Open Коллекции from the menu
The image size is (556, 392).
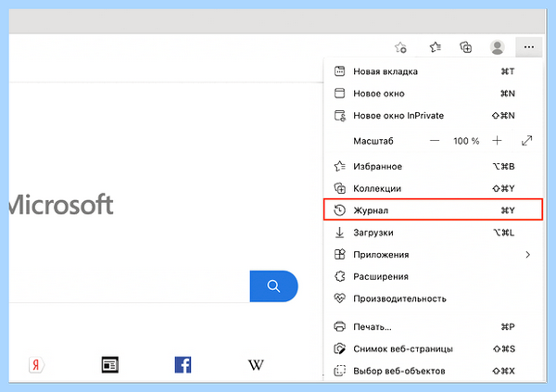[x=434, y=188]
